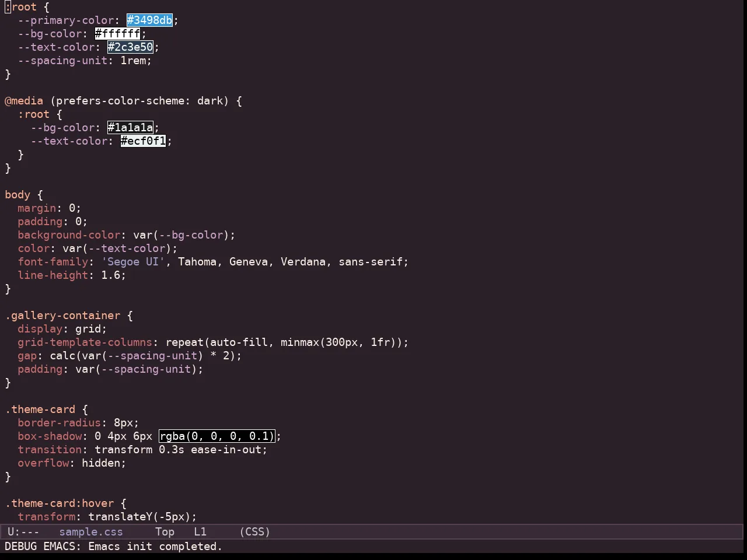Click the box-shadow property name

pyautogui.click(x=50, y=436)
